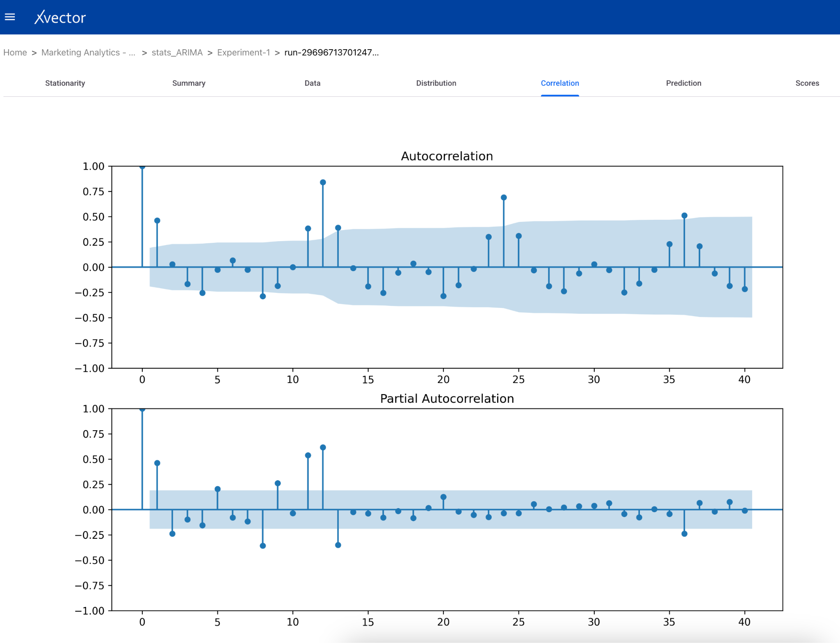This screenshot has height=643, width=840.
Task: Go to Home in breadcrumb
Action: coord(15,52)
